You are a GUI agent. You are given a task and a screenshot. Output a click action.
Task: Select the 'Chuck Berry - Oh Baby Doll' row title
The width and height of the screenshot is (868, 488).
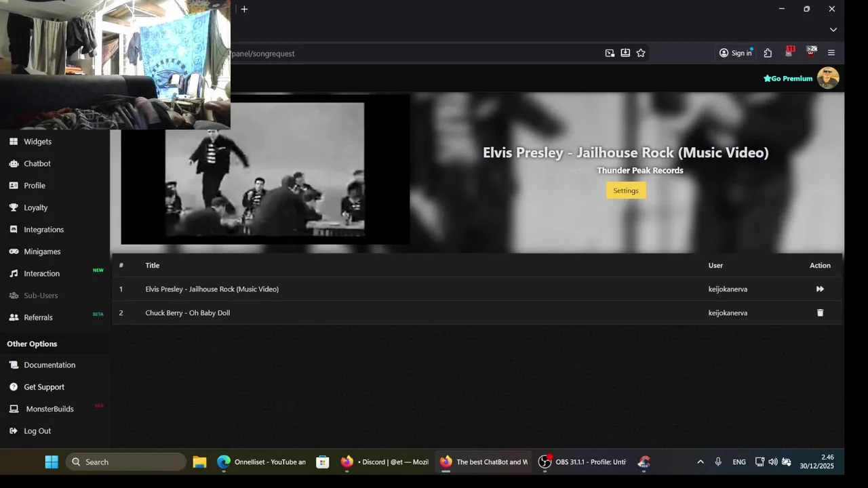pyautogui.click(x=188, y=313)
